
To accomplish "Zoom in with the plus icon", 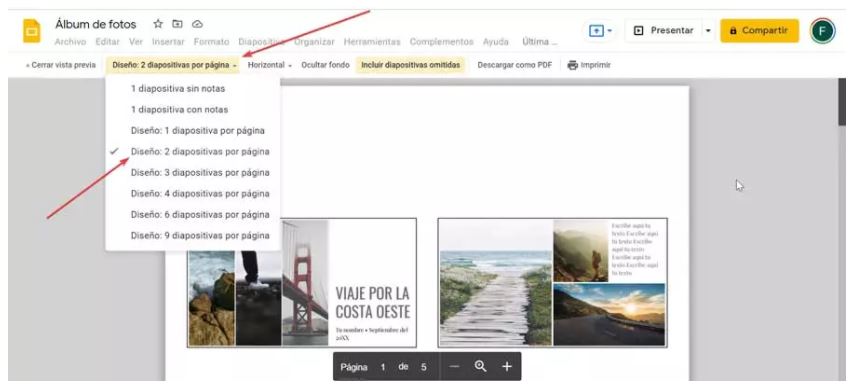I will [507, 367].
